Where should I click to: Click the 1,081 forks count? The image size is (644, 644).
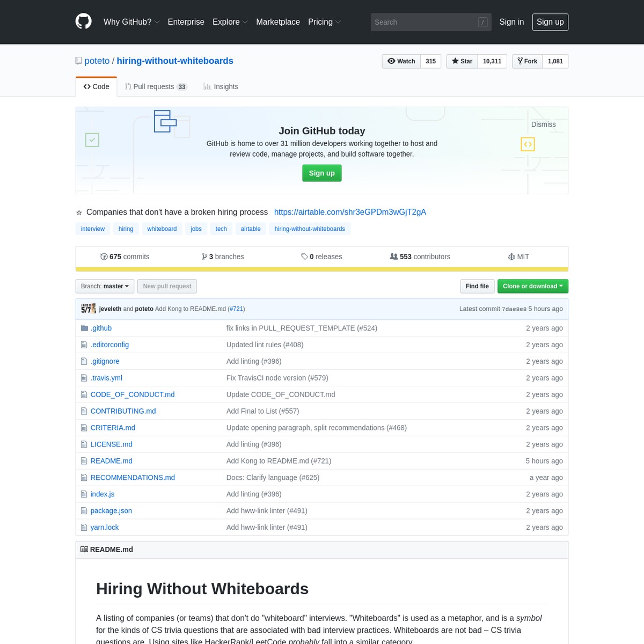(x=555, y=61)
